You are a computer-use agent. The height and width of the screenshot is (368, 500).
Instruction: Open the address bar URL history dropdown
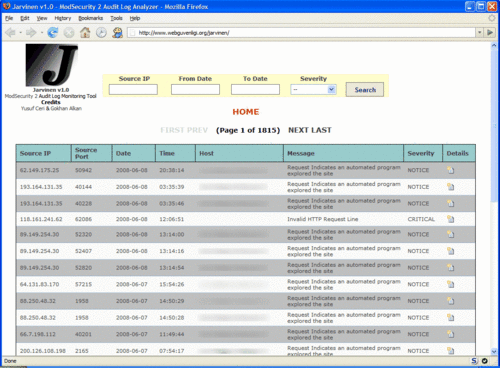tap(479, 33)
